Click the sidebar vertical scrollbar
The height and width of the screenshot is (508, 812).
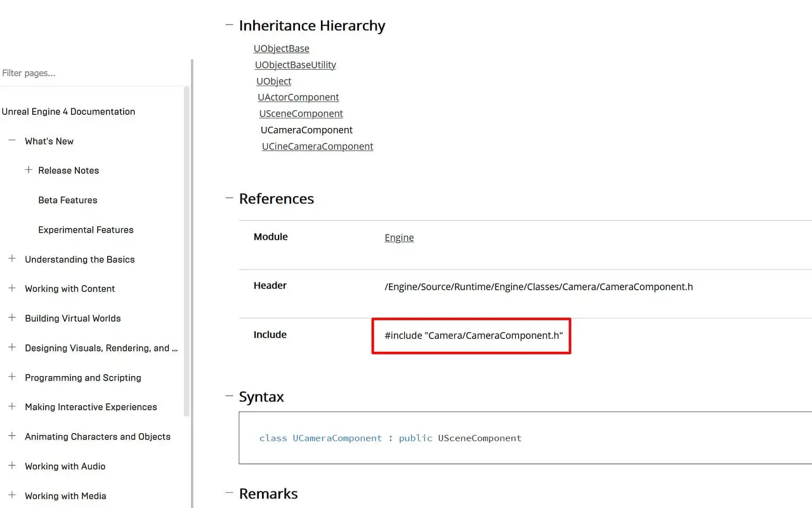[187, 251]
